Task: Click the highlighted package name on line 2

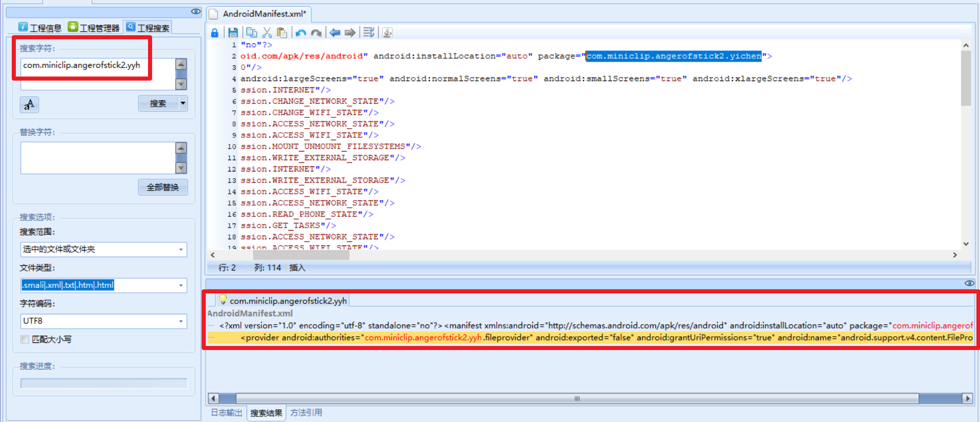Action: [674, 56]
